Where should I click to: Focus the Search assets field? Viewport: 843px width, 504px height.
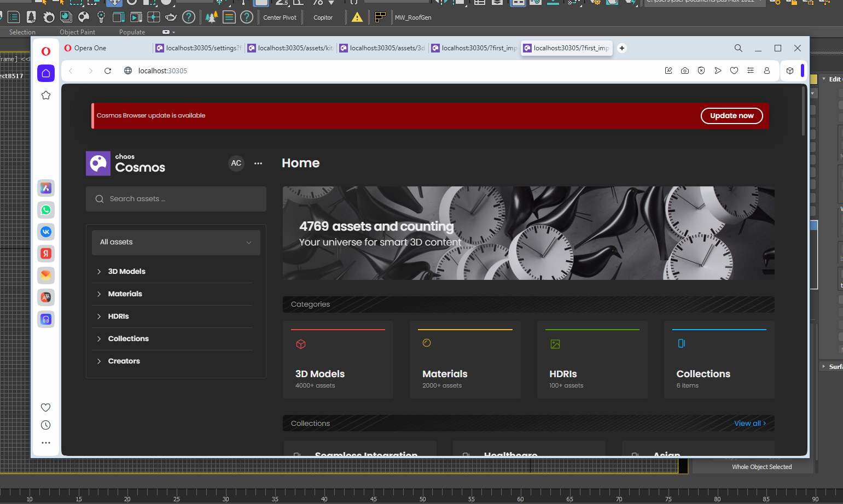[176, 199]
